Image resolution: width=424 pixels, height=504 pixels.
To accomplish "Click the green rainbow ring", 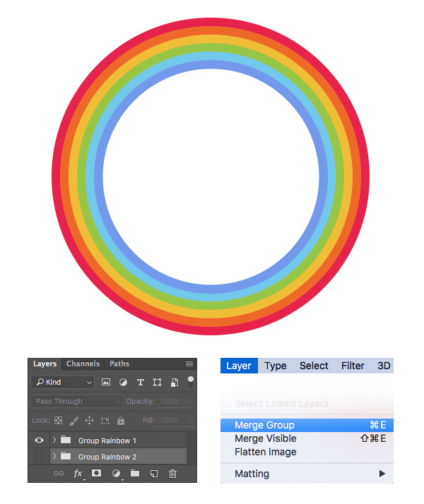I will (211, 47).
